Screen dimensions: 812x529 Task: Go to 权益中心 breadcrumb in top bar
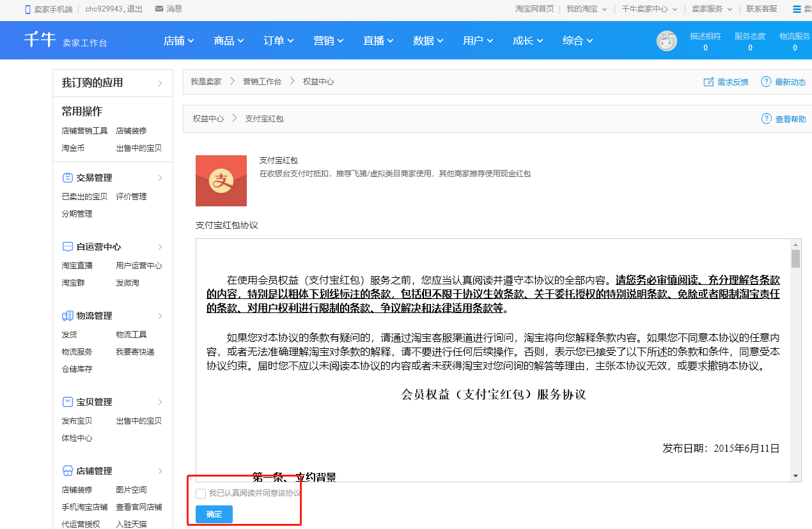(318, 82)
